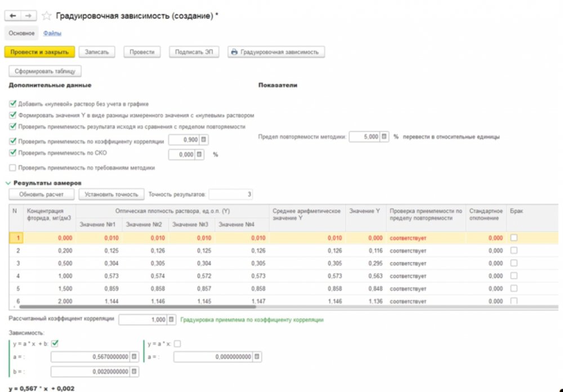Tick the Брак checkbox in row 2
Image resolution: width=563 pixels, height=392 pixels.
pyautogui.click(x=513, y=251)
